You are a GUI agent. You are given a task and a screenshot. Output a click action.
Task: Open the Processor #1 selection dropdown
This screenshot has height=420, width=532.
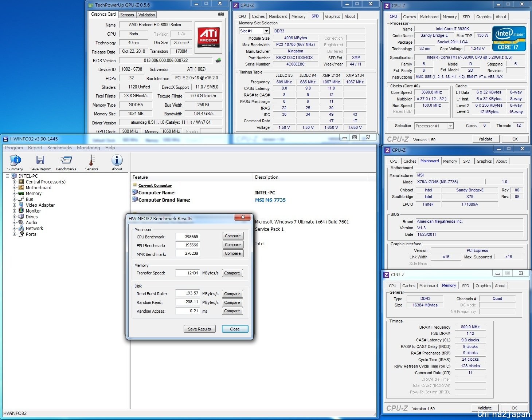pos(450,126)
